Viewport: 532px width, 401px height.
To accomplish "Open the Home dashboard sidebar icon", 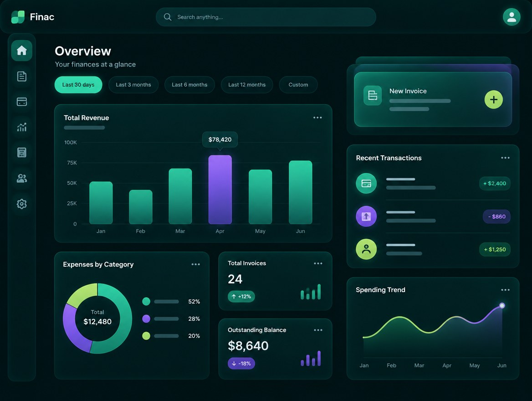I will click(x=22, y=51).
